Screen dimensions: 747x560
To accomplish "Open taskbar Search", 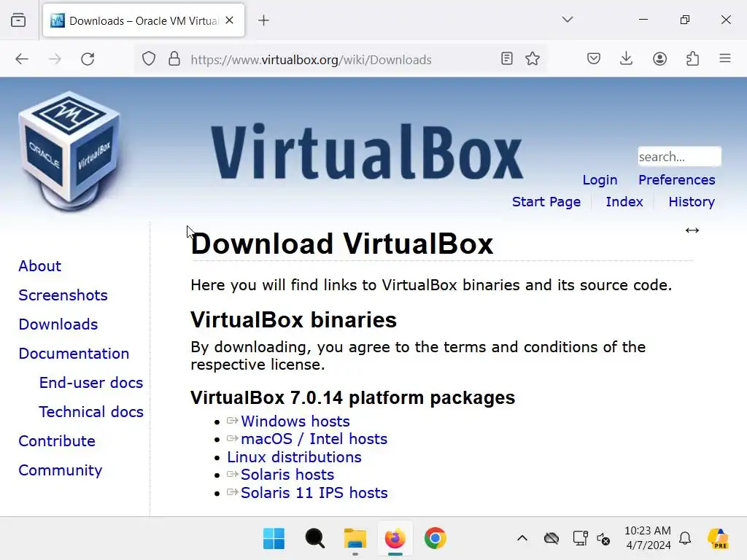I will pos(314,539).
